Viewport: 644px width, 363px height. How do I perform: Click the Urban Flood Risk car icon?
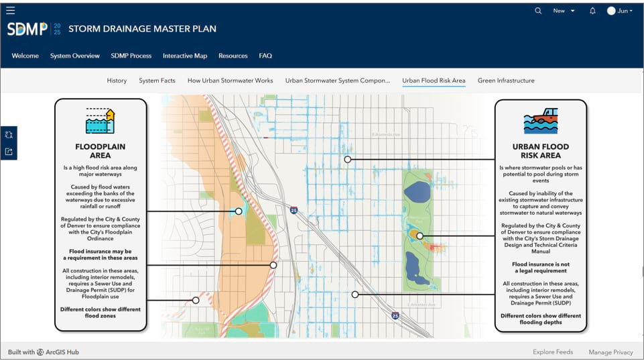click(541, 121)
